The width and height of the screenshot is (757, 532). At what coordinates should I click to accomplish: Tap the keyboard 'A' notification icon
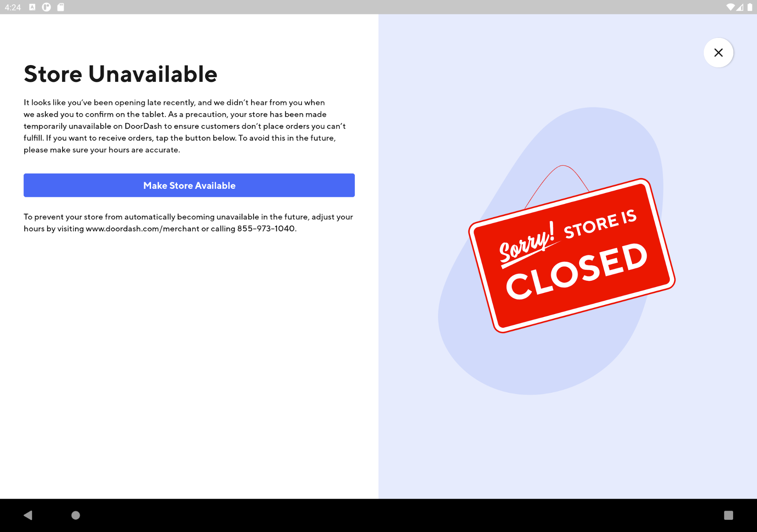point(32,7)
